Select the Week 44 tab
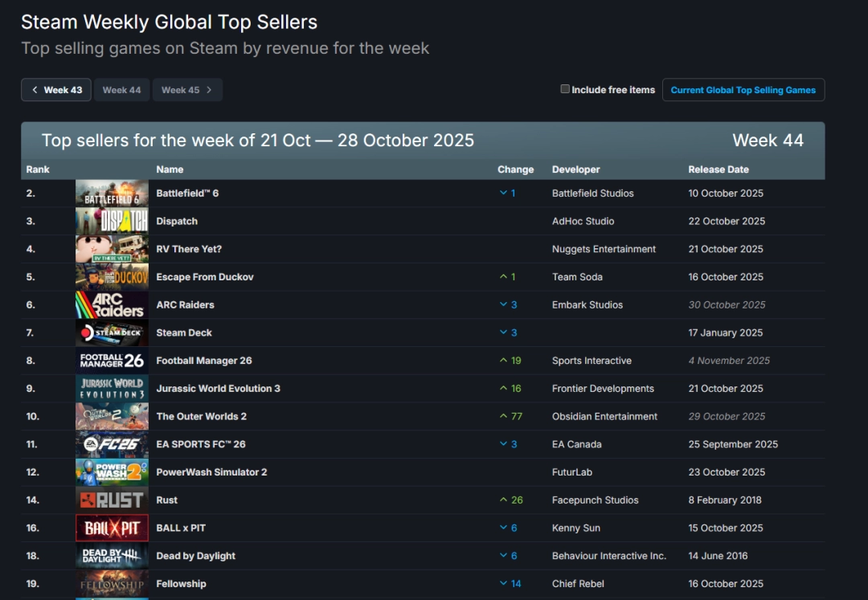 pyautogui.click(x=121, y=89)
